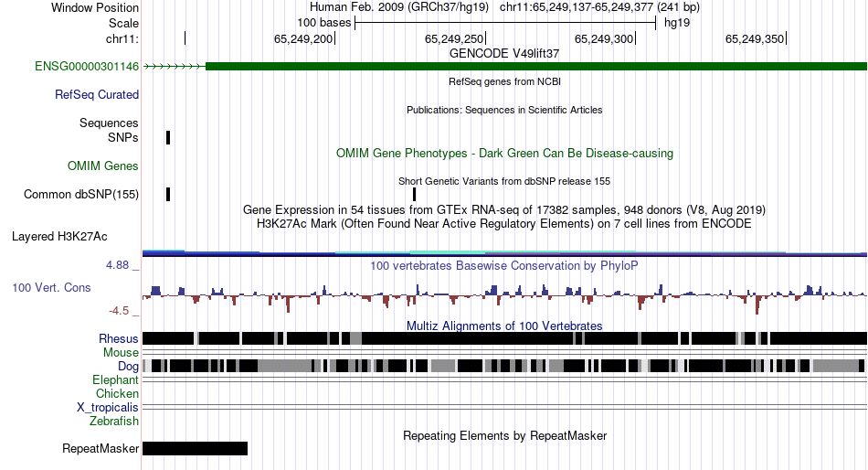868x470 pixels.
Task: Click Repeating Elements by RepeatMasker title
Action: [504, 435]
